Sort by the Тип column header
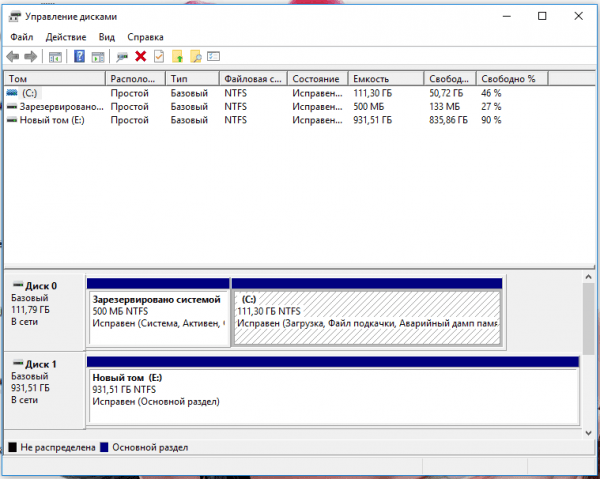Viewport: 600px width, 479px height. point(192,79)
